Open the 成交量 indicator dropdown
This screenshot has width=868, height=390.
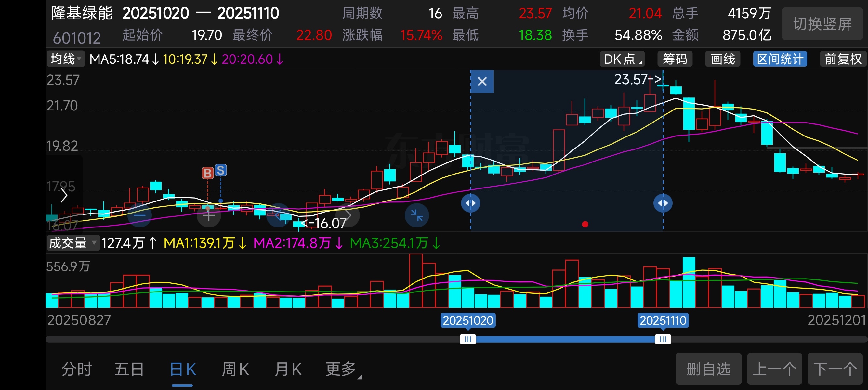click(72, 243)
